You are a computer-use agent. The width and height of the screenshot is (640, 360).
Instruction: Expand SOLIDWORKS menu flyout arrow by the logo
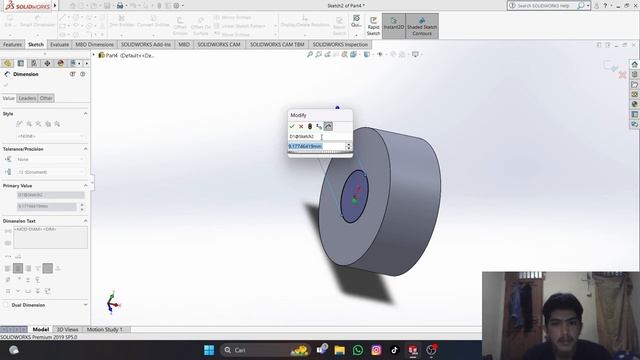click(x=55, y=6)
